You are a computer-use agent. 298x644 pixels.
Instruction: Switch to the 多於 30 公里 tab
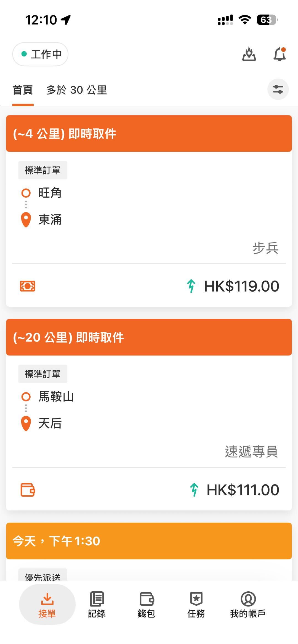pos(77,90)
